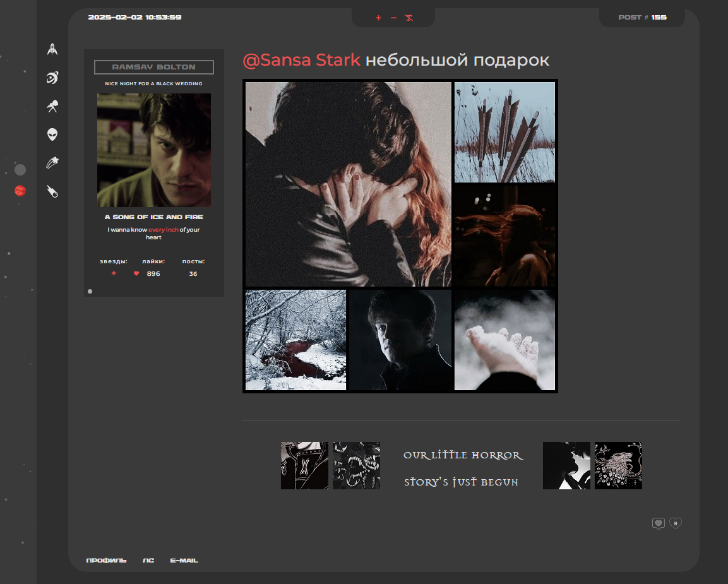This screenshot has width=728, height=584.
Task: Select the online status dot in profile card
Action: click(90, 292)
